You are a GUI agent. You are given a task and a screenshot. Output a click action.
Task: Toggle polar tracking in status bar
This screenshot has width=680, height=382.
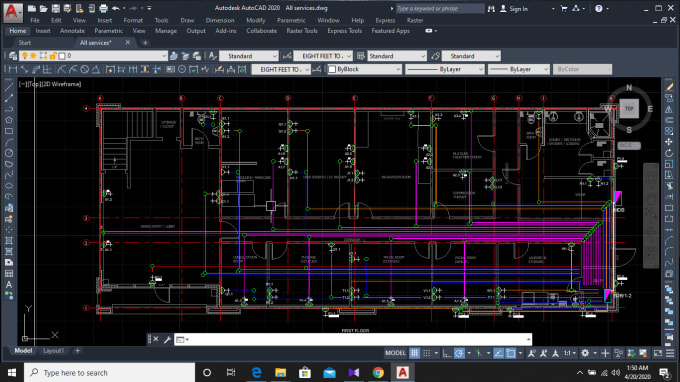(459, 353)
